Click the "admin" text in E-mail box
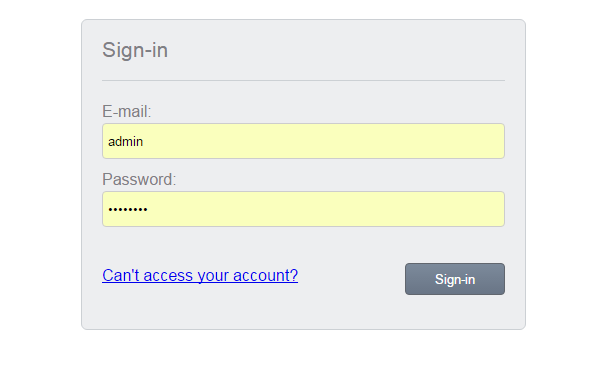 125,141
